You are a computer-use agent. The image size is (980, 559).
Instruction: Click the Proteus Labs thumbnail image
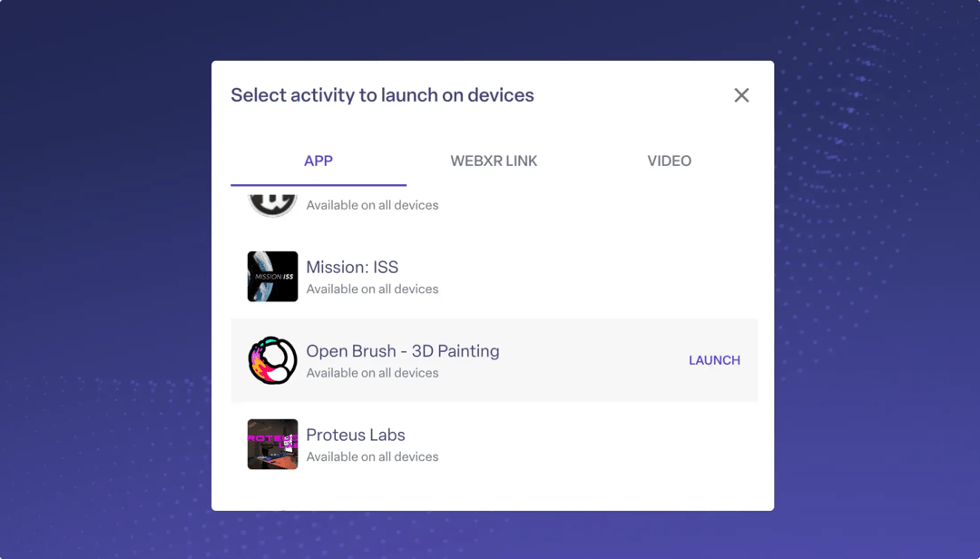point(272,444)
